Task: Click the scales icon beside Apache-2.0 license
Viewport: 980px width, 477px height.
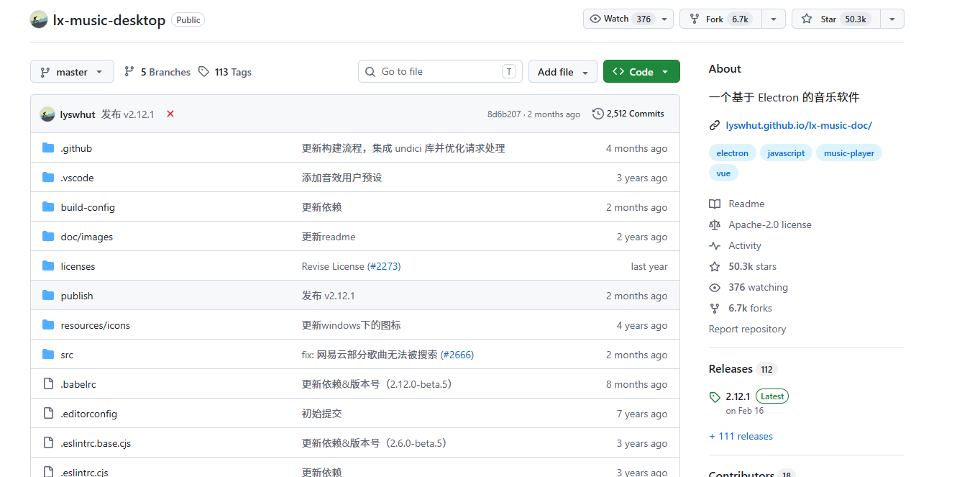Action: click(x=714, y=224)
